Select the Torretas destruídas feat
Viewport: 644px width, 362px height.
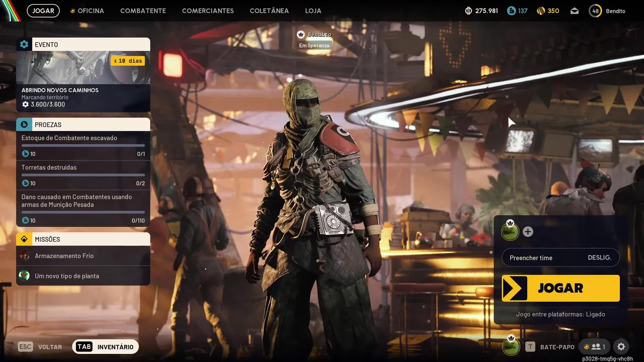[x=83, y=175]
